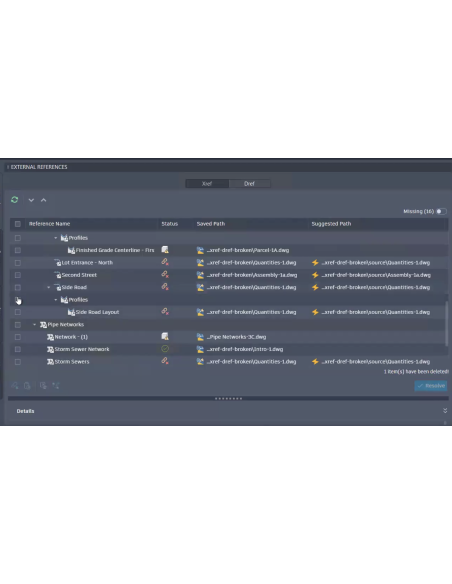
Task: Click the vertical scrollbar of the reference list
Action: pos(447,323)
